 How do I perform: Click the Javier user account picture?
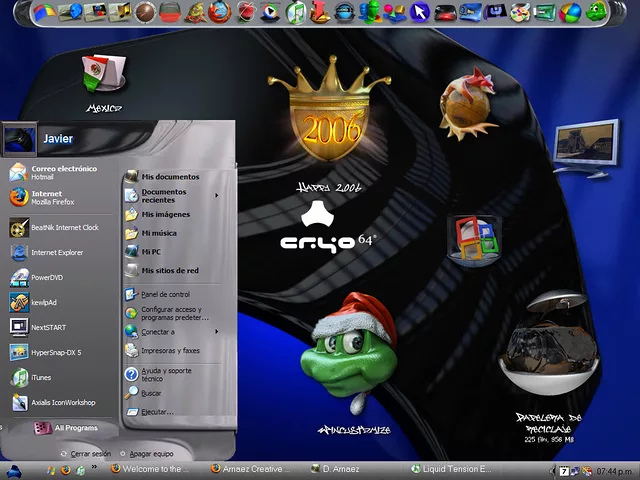click(x=19, y=139)
